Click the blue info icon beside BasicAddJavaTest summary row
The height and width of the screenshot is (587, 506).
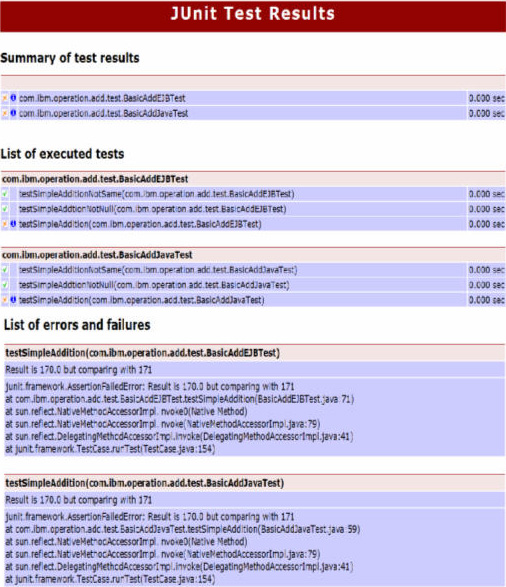pyautogui.click(x=13, y=113)
